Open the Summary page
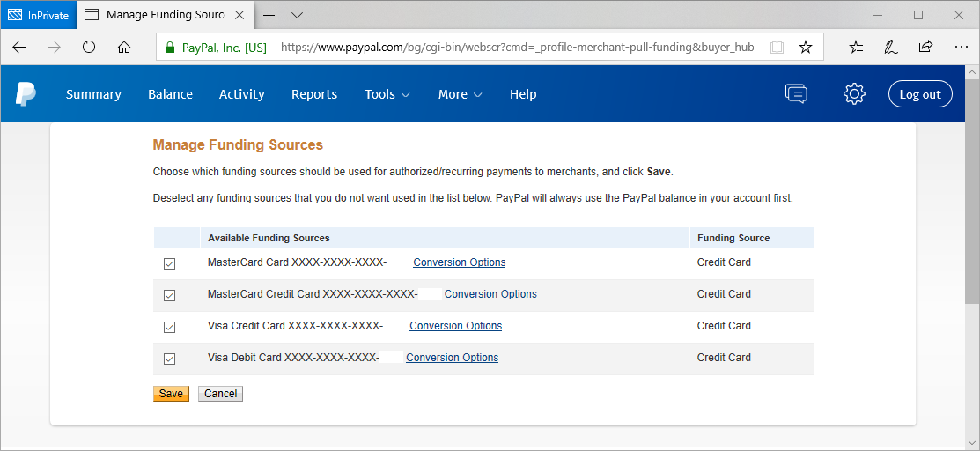Image resolution: width=980 pixels, height=451 pixels. 93,94
